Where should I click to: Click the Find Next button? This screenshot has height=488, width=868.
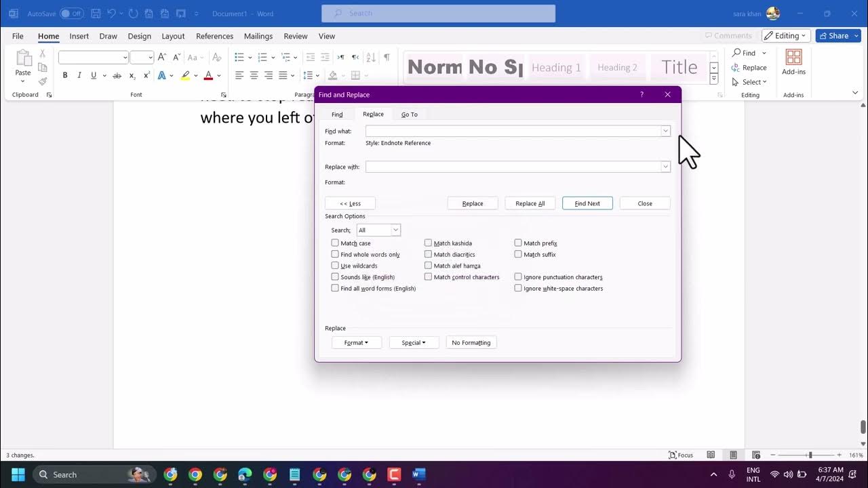tap(587, 203)
